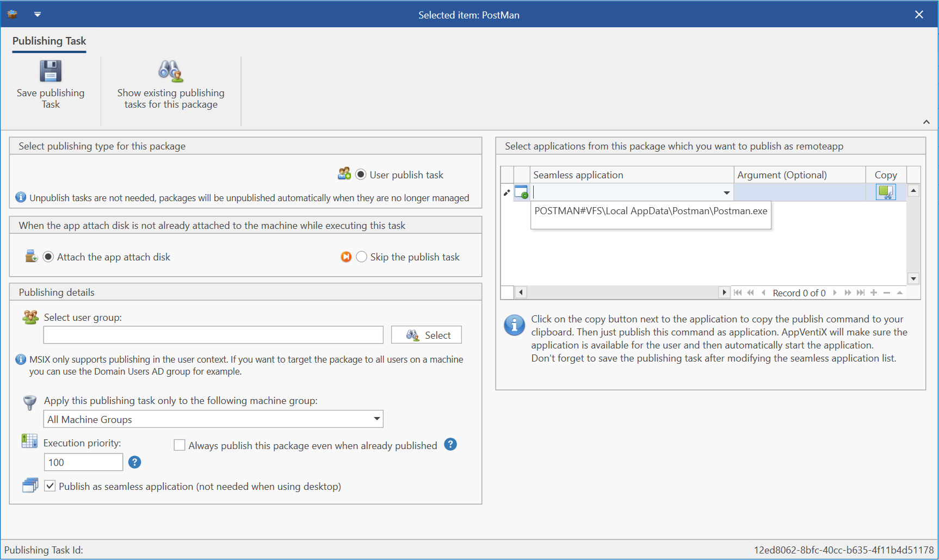Click the add record plus icon
Screen dimensions: 939x560
(874, 293)
